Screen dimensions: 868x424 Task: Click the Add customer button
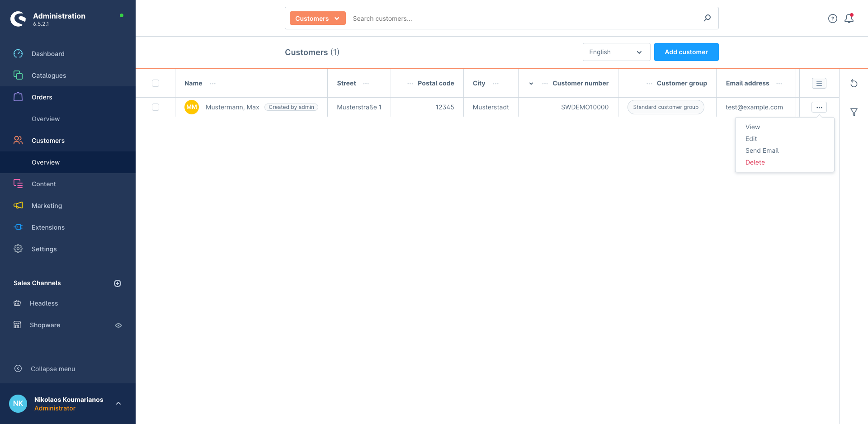pyautogui.click(x=686, y=52)
